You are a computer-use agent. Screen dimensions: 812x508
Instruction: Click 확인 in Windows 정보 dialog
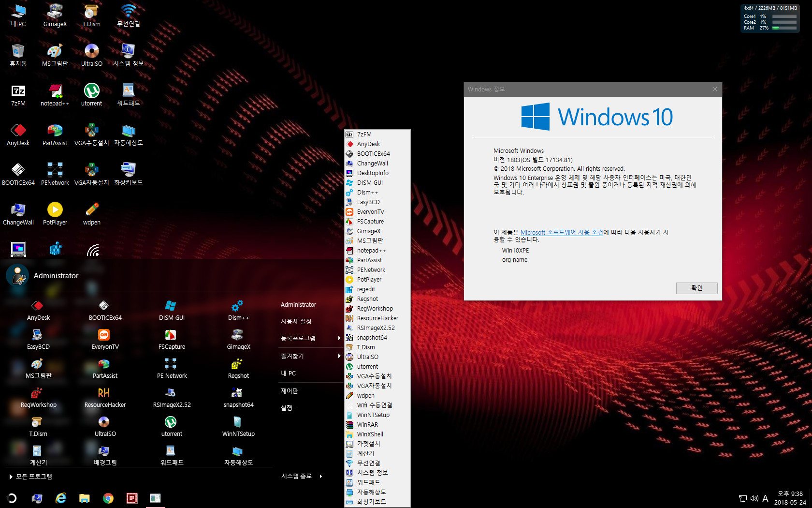click(x=696, y=288)
